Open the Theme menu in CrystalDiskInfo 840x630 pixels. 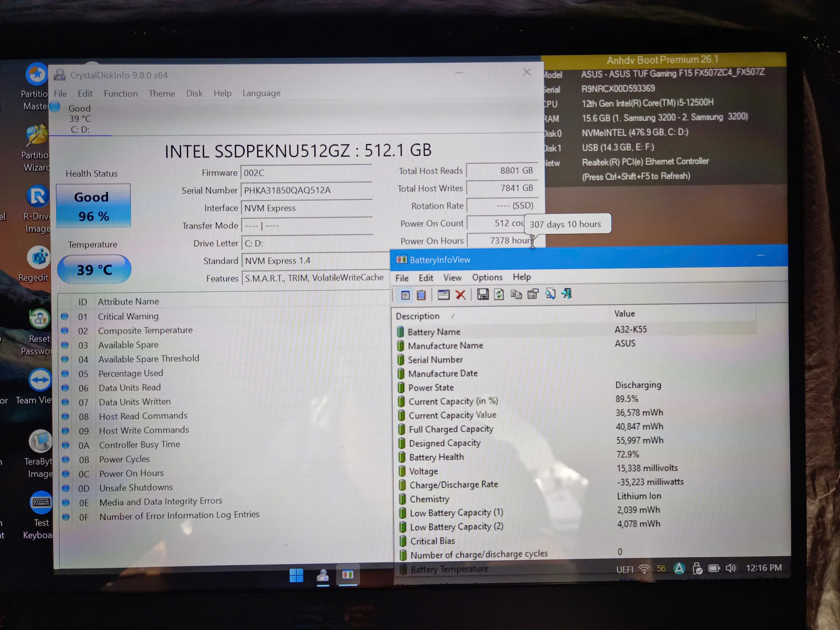pos(162,94)
